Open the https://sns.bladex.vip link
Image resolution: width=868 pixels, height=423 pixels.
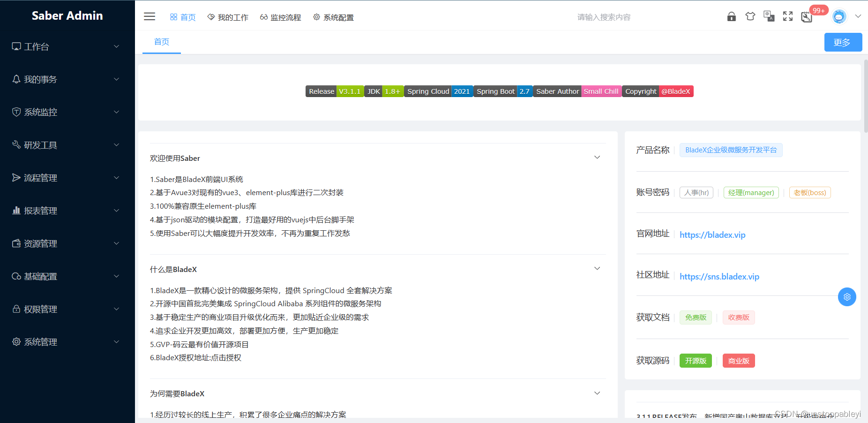click(719, 277)
